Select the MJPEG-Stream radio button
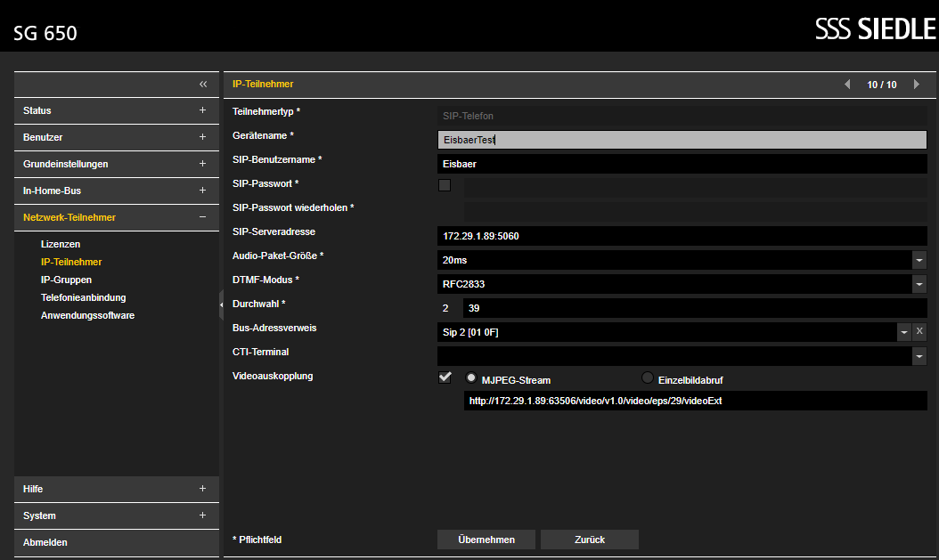Image resolution: width=939 pixels, height=560 pixels. point(471,377)
